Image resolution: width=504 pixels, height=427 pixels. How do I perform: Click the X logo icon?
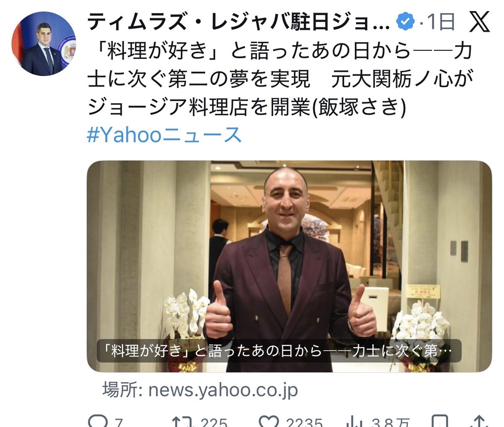click(x=479, y=21)
